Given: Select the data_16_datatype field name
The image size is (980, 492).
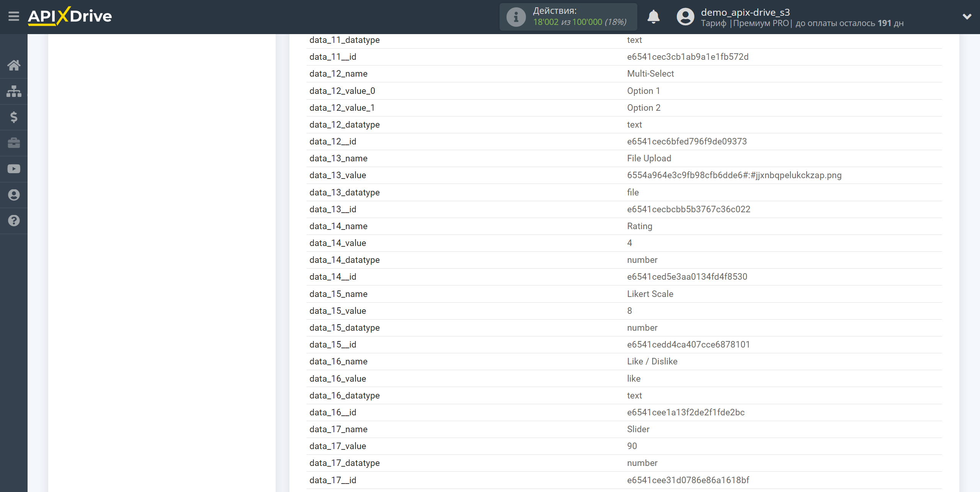Looking at the screenshot, I should [x=345, y=395].
